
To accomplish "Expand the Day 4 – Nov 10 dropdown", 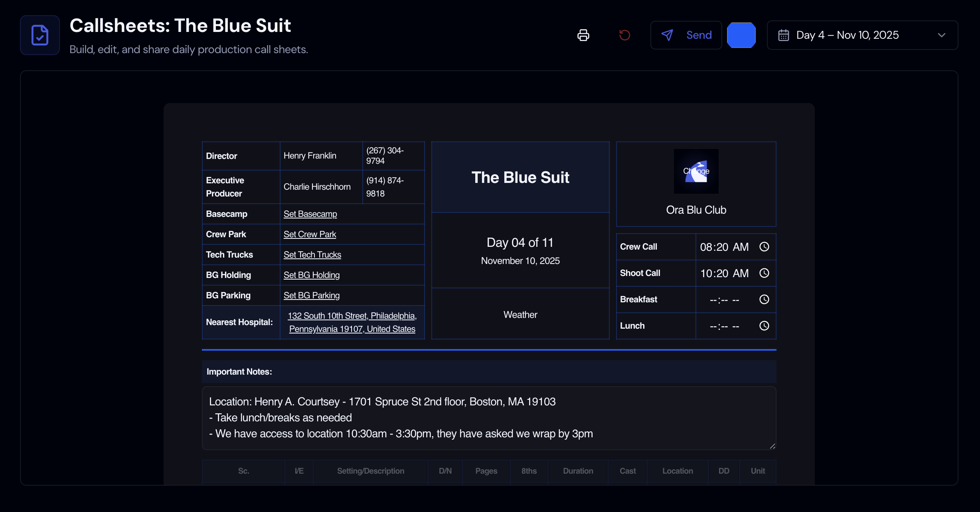I will pos(848,35).
